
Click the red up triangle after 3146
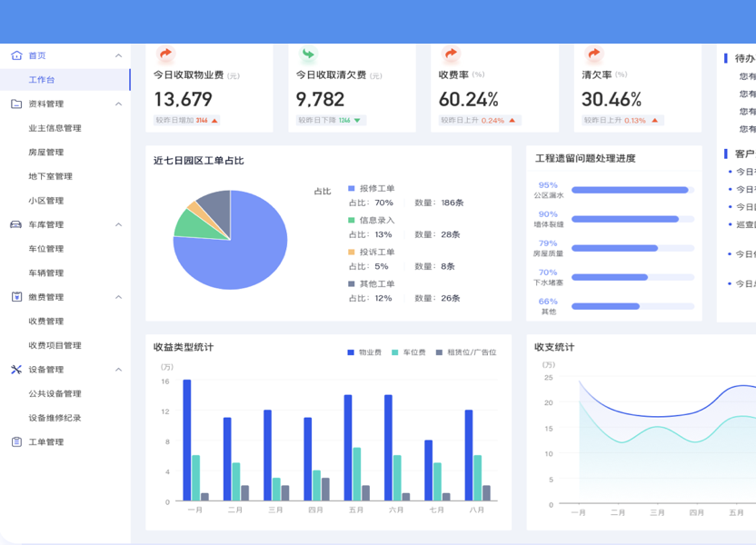click(x=214, y=121)
